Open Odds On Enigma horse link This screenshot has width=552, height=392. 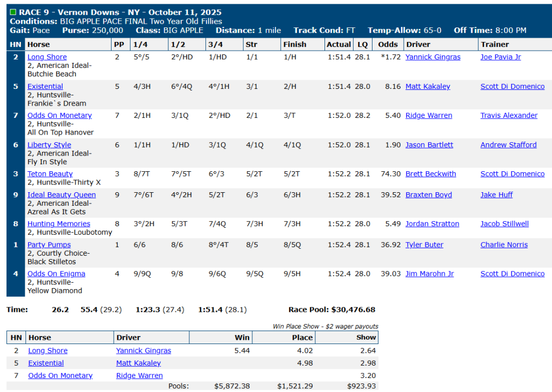coord(56,274)
